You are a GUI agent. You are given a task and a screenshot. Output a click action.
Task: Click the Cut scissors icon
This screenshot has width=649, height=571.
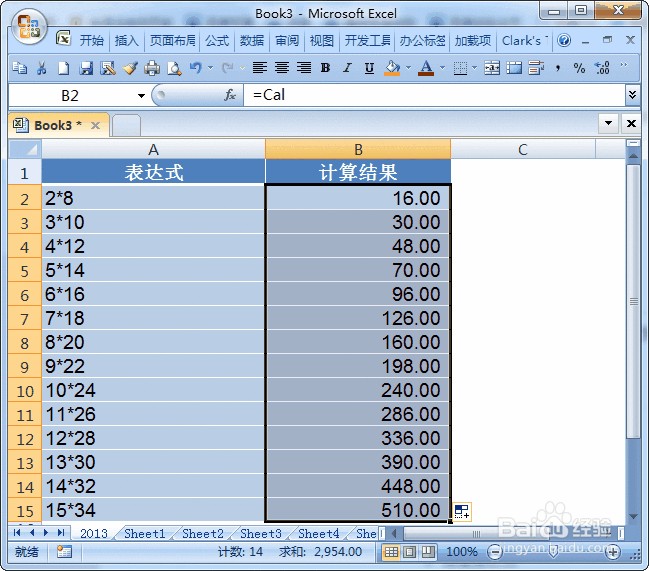click(41, 67)
